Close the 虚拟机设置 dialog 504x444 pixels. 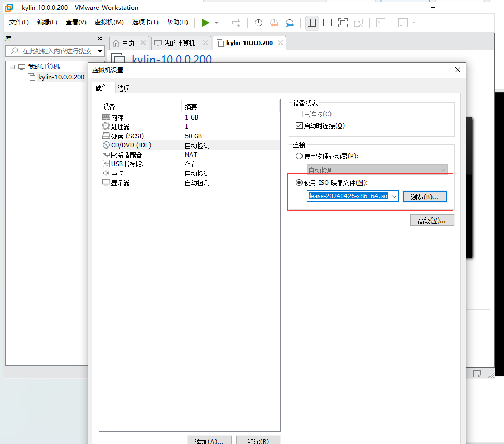(x=458, y=70)
